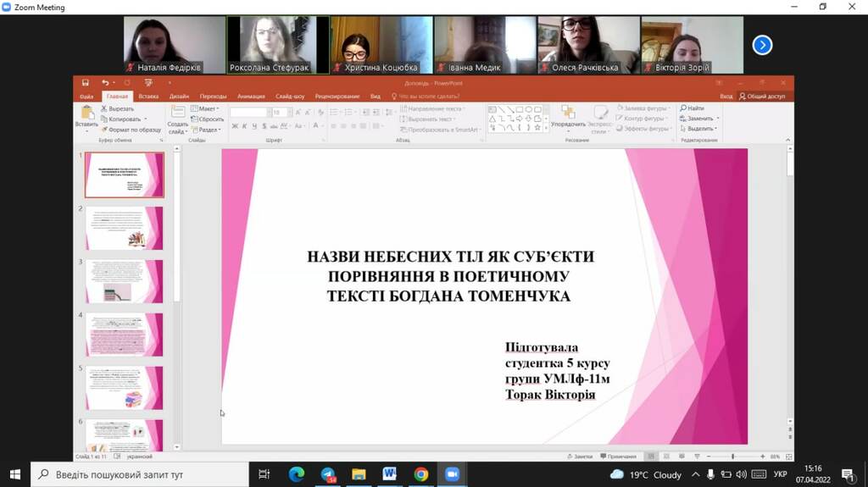The image size is (868, 487).
Task: Switch to the Вставка ribbon tab
Action: [x=148, y=97]
